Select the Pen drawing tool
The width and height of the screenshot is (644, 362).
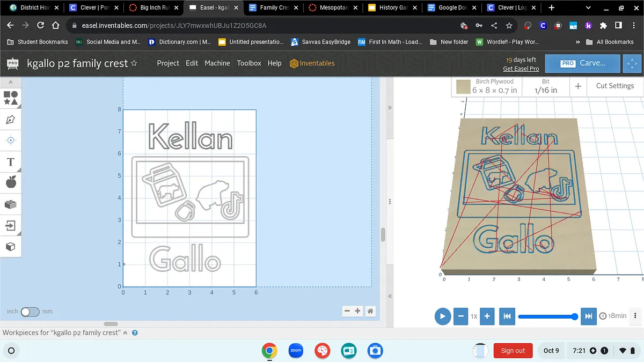tap(11, 119)
